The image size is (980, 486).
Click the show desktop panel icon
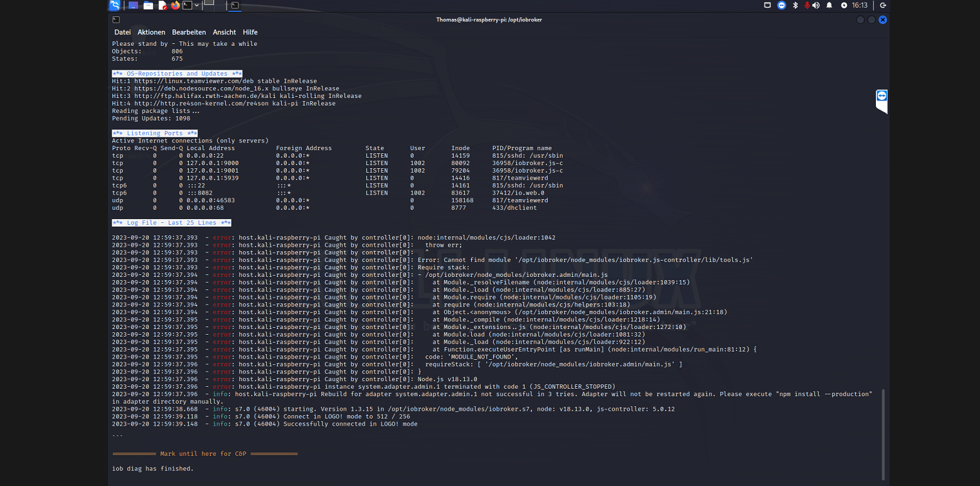click(x=132, y=6)
